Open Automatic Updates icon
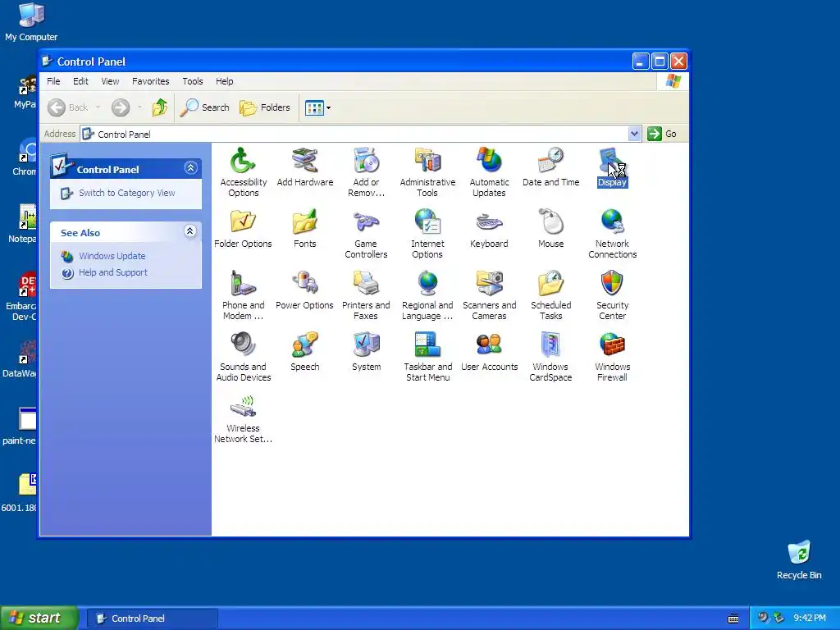 489,171
